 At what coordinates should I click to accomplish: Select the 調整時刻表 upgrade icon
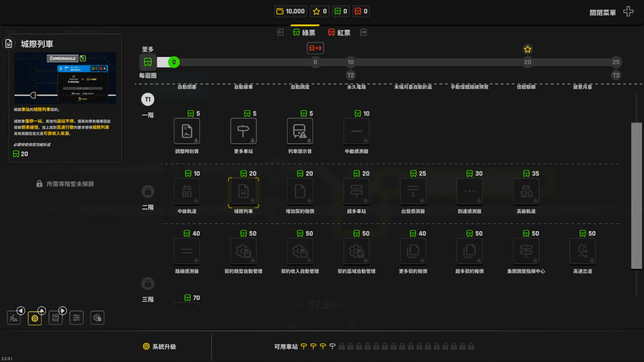point(187,131)
